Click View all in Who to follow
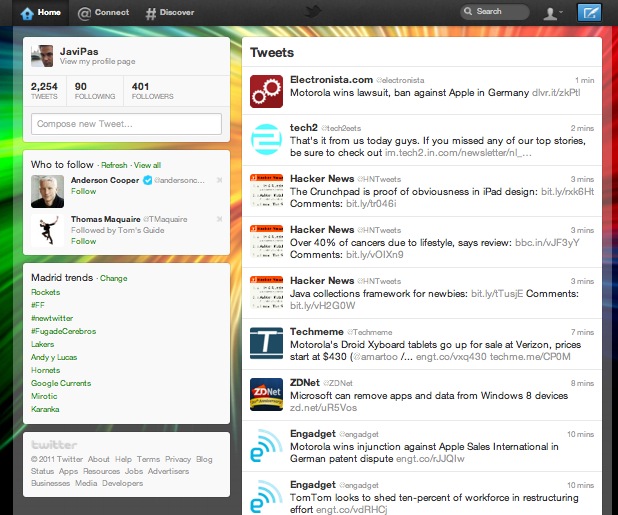 click(x=147, y=165)
